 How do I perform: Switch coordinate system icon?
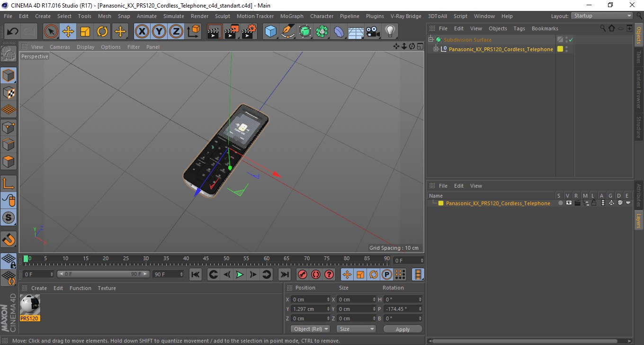point(193,32)
